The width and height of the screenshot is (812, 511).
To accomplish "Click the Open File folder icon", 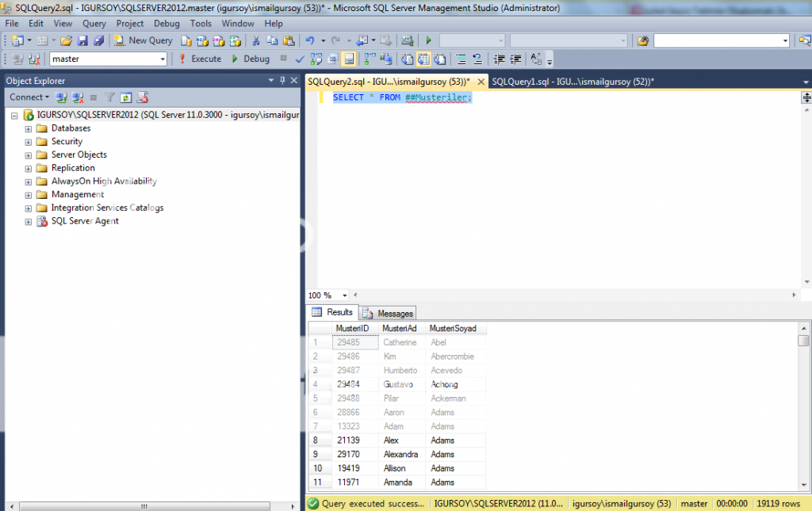I will (67, 40).
